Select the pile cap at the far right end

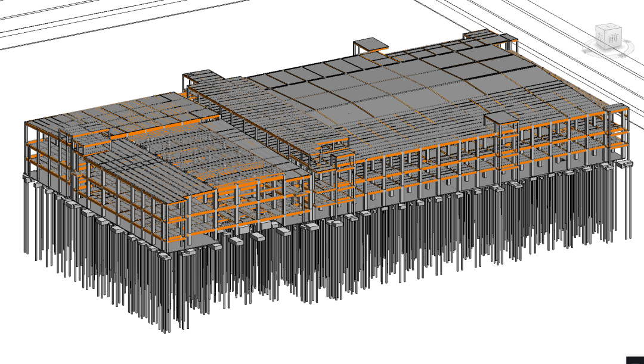pyautogui.click(x=624, y=163)
